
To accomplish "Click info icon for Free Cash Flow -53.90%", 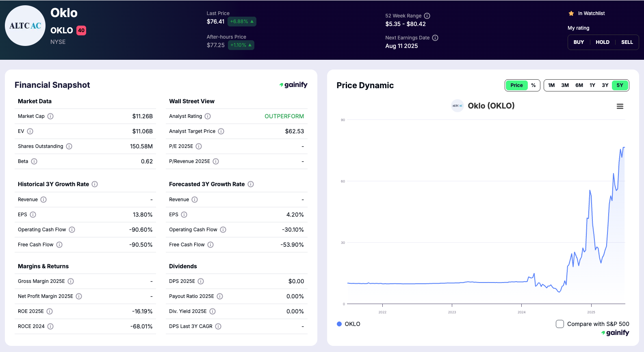I will 210,245.
